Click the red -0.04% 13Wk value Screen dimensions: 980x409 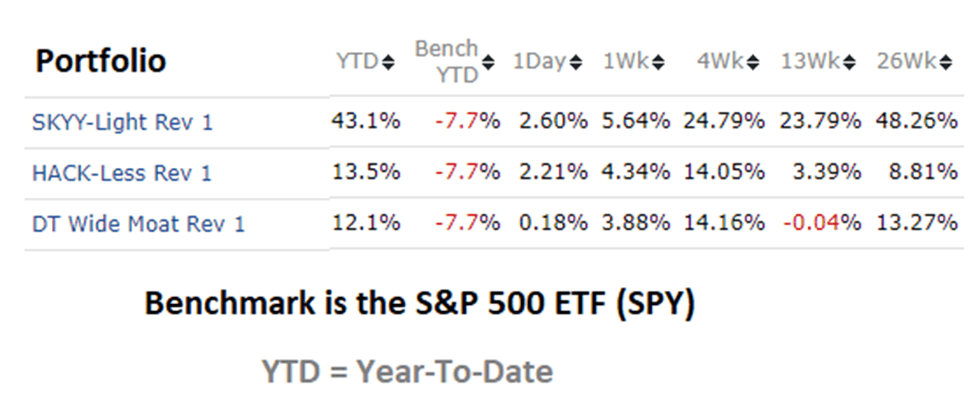click(x=821, y=223)
